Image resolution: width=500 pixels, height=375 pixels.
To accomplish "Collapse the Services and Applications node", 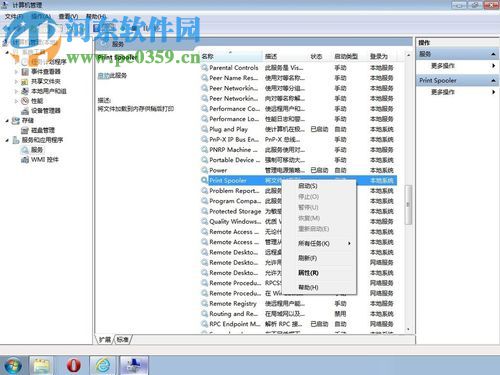I will pos(7,140).
